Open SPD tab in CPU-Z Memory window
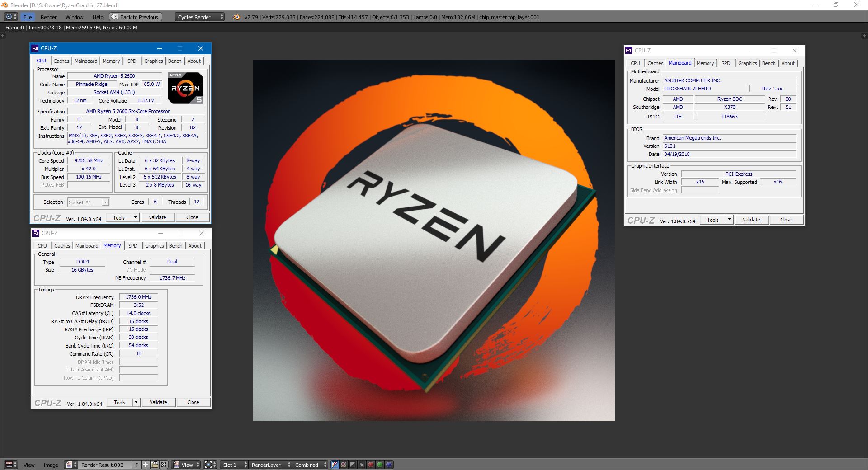This screenshot has height=470, width=868. coord(132,246)
